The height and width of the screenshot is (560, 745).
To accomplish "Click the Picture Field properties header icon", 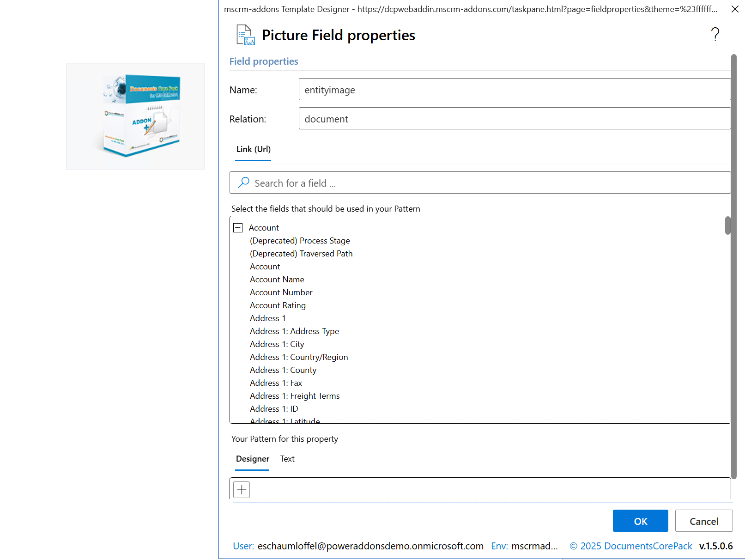I will coord(245,35).
